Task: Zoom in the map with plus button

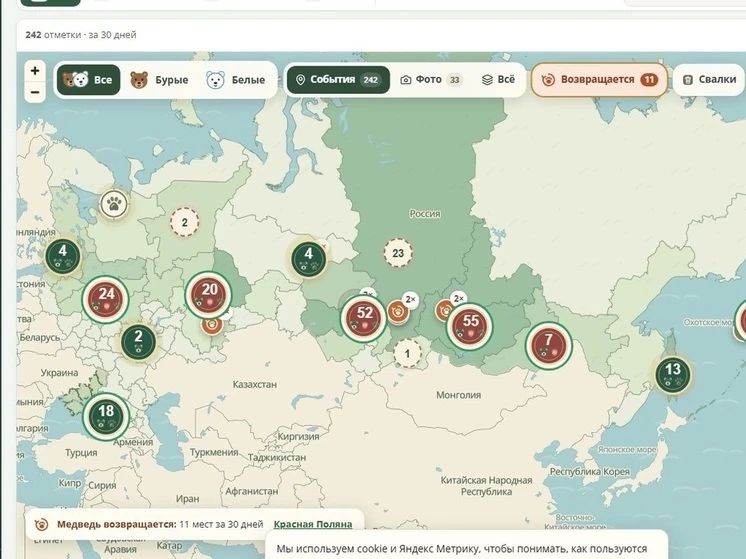Action: (x=35, y=71)
